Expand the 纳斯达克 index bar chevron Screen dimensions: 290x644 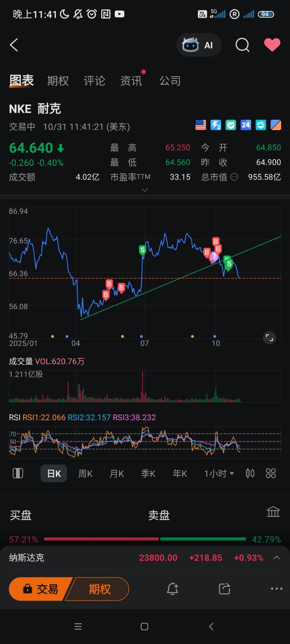[x=277, y=558]
